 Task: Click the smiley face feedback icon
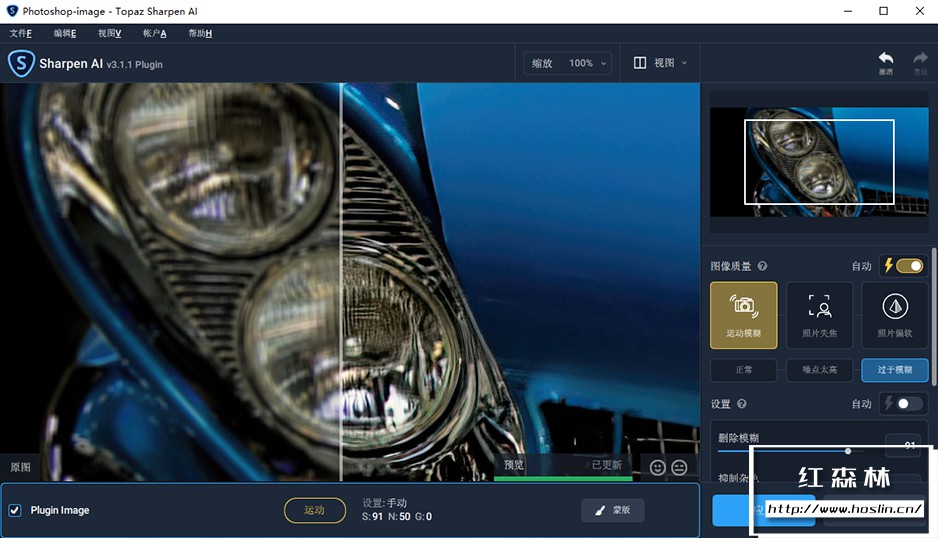pyautogui.click(x=657, y=467)
